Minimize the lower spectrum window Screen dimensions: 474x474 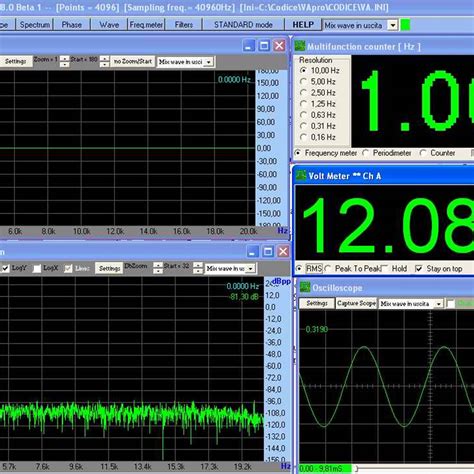tap(253, 251)
